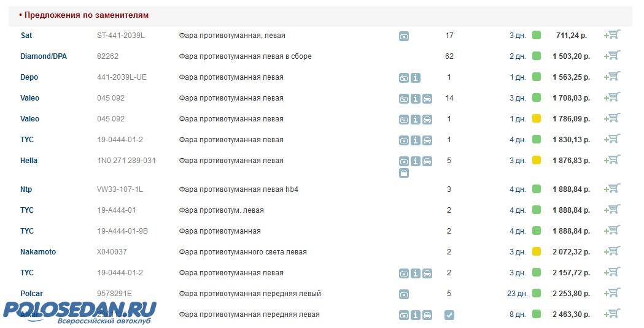
Task: Add the Sat ST-441-2039L lamp to cart
Action: click(x=612, y=36)
